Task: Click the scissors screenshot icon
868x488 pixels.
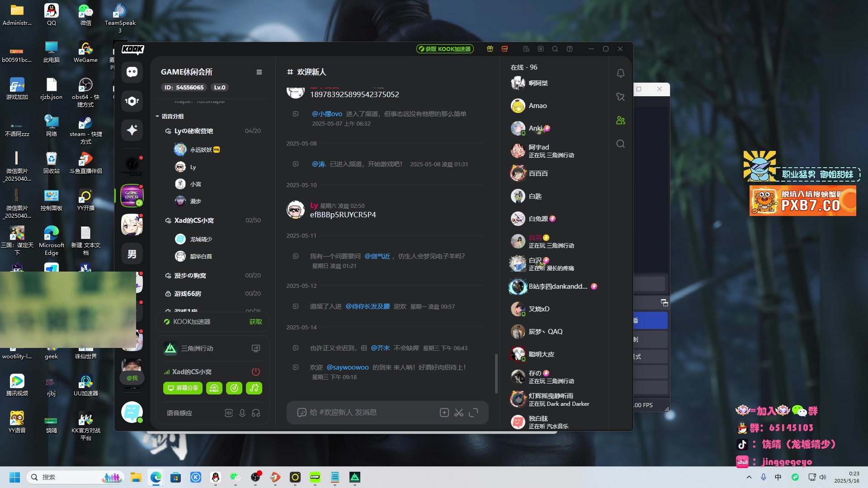Action: pos(459,413)
